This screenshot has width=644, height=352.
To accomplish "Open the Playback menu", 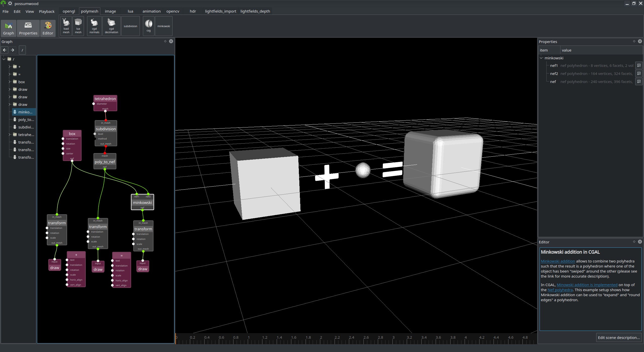I will click(47, 12).
